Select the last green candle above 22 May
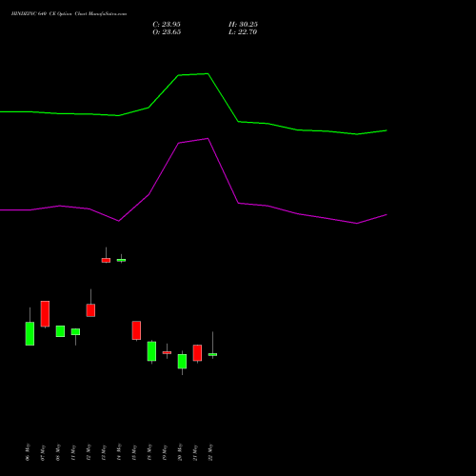Screen dimensions: 476x476 click(212, 354)
